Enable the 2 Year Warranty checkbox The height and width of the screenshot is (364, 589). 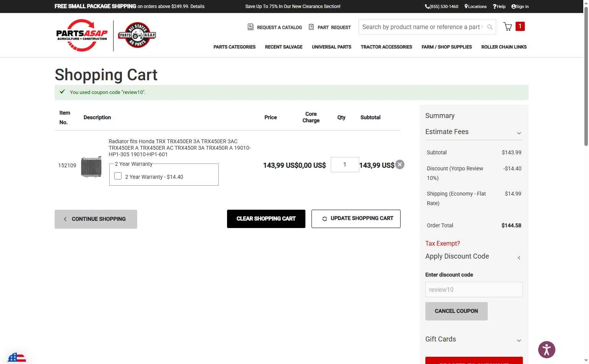point(118,176)
